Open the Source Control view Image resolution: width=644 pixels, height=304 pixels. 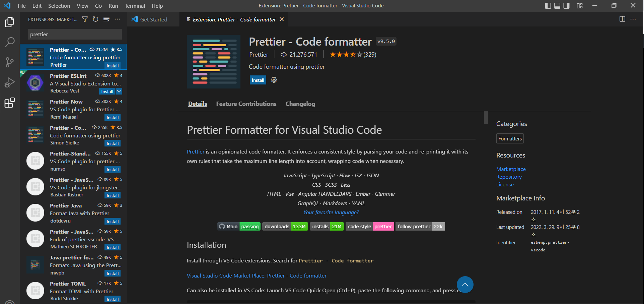10,62
